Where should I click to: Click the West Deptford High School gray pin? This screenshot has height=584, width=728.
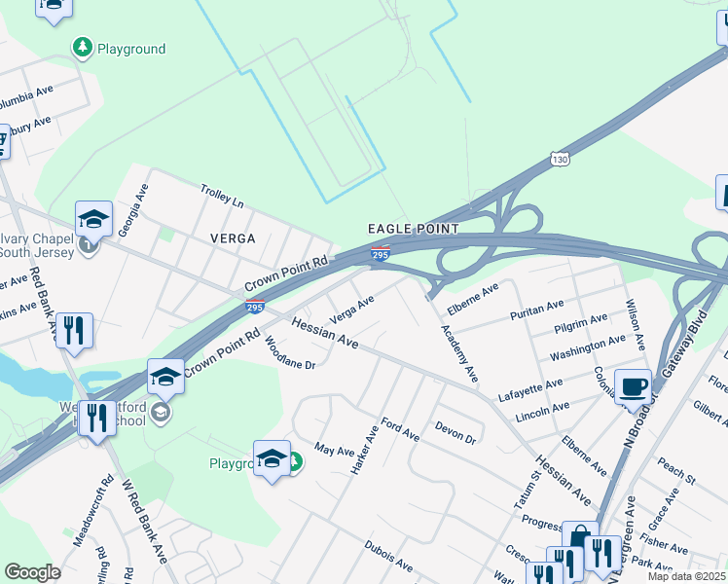click(161, 413)
